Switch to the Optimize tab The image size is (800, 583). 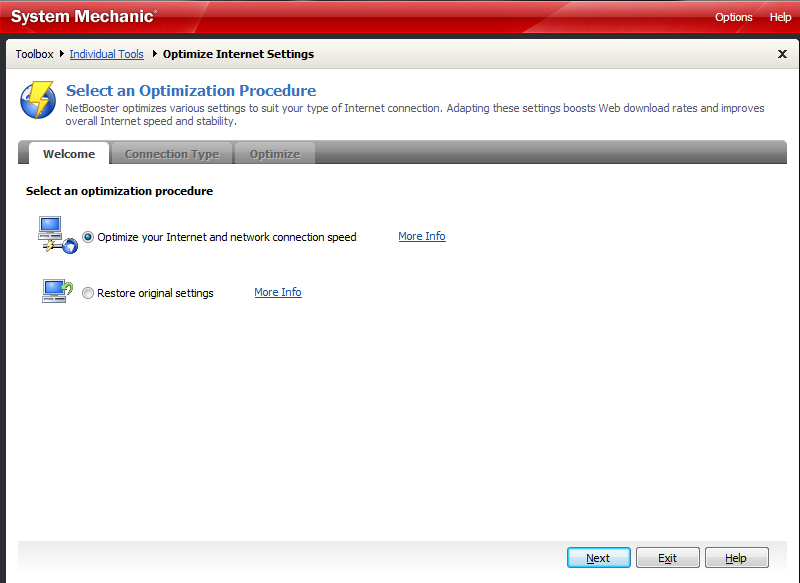[275, 154]
